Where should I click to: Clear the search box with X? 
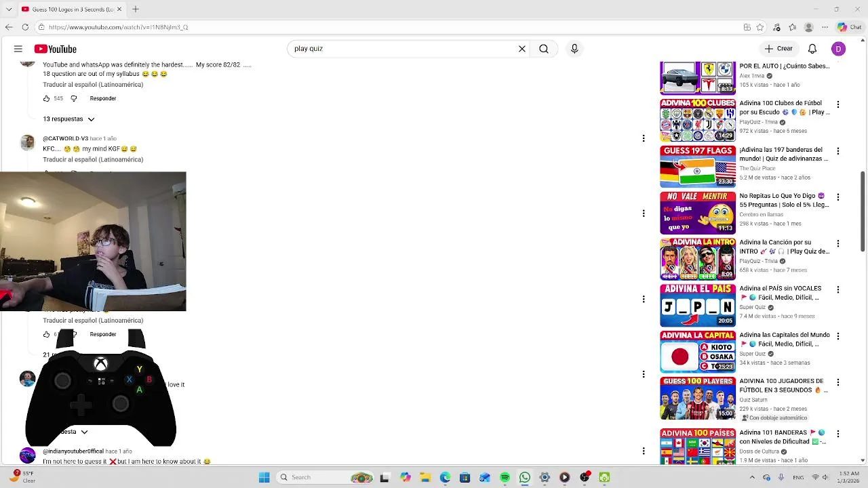tap(522, 49)
